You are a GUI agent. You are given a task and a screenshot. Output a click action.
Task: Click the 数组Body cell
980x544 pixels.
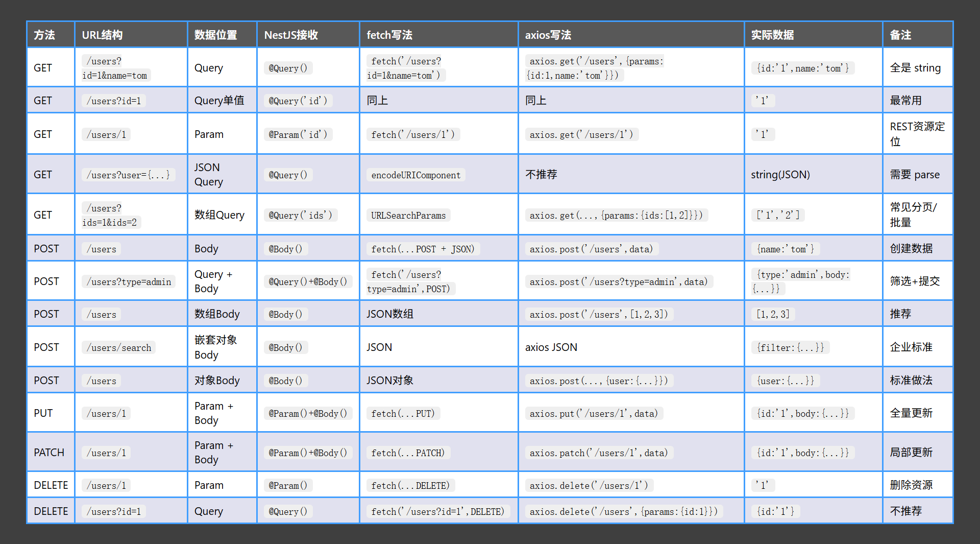click(222, 314)
